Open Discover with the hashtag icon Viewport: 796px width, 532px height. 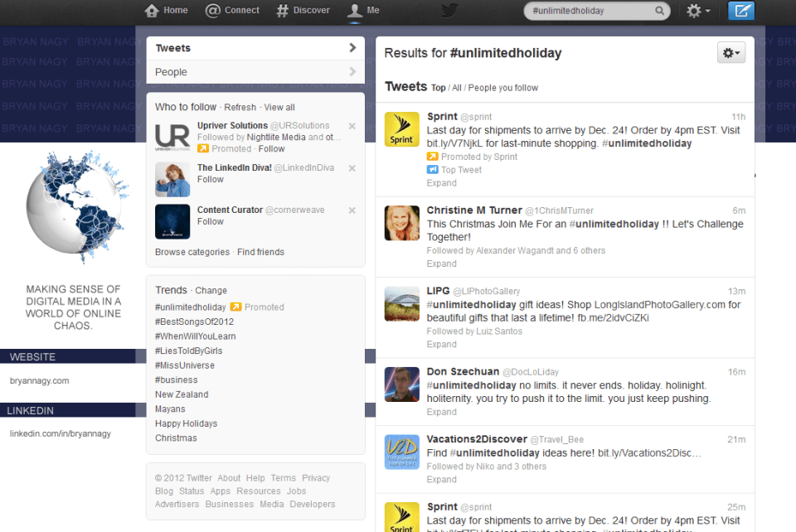point(283,11)
